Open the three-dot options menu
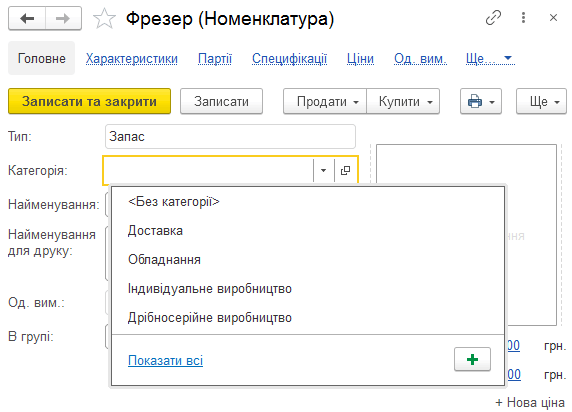Screen dimensions: 572x412 pyautogui.click(x=523, y=18)
